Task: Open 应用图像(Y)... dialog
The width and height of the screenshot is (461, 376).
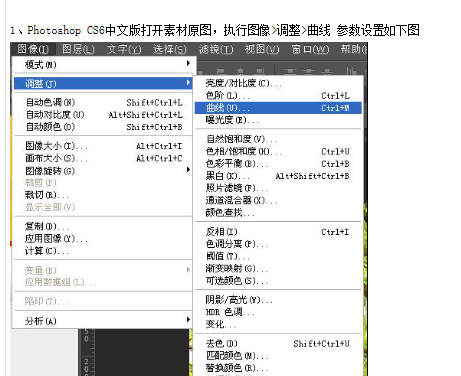Action: [x=103, y=239]
